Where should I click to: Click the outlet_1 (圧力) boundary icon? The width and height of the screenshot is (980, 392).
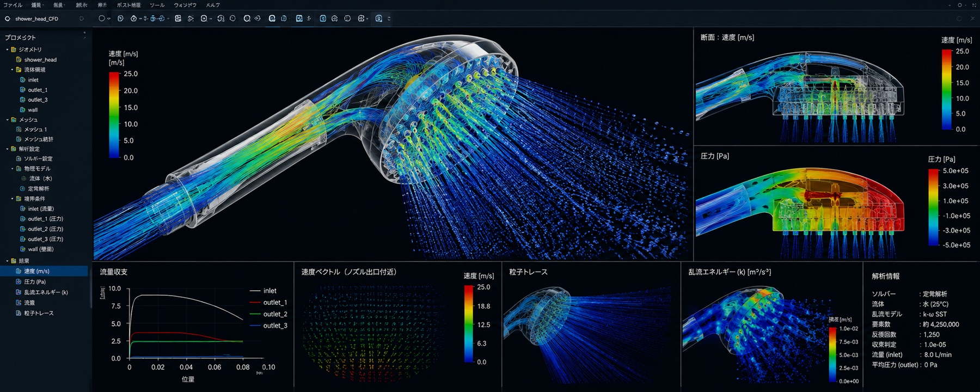[x=23, y=219]
